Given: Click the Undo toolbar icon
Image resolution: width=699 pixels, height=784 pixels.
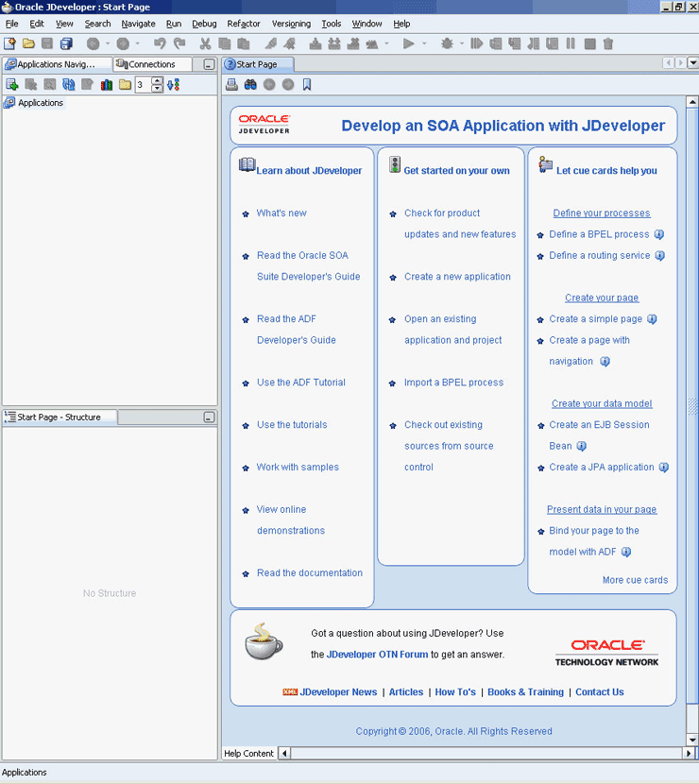Looking at the screenshot, I should coord(160,43).
